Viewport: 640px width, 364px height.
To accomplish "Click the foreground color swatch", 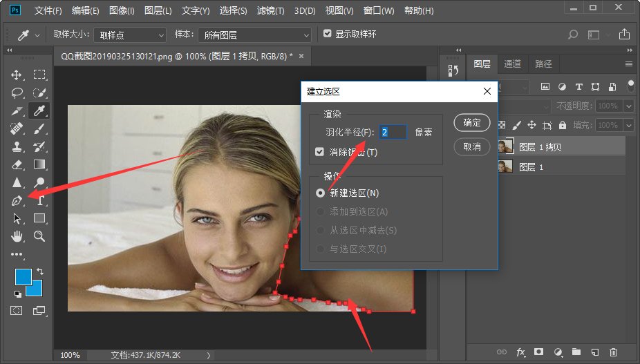I will coord(23,276).
